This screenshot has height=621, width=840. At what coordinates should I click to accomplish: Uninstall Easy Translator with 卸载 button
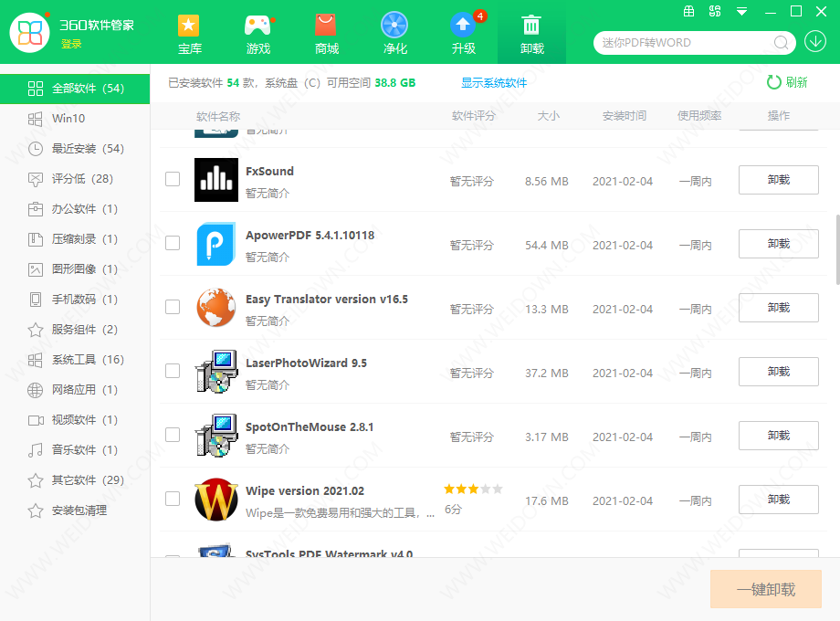[x=779, y=308]
